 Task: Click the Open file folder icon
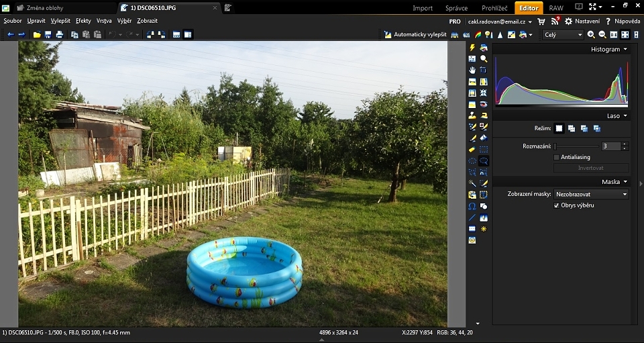point(37,34)
